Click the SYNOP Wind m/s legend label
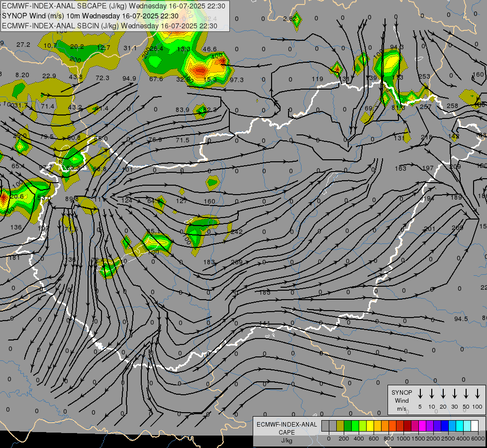Viewport: 487px width, 448px height. point(401,401)
